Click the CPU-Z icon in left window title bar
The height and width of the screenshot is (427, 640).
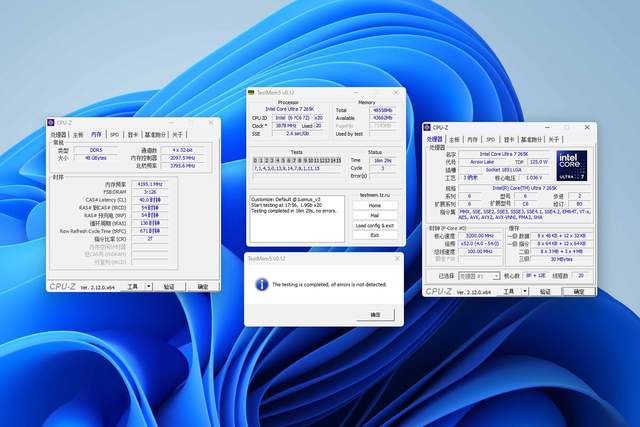tap(51, 122)
